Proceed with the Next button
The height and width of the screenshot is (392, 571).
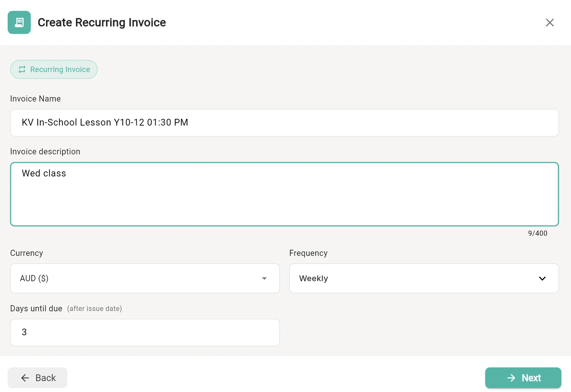[523, 378]
